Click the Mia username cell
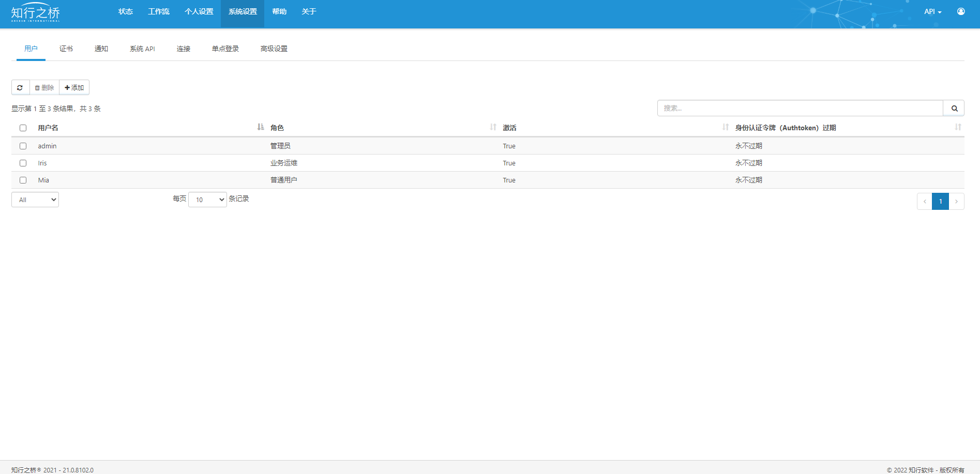 [x=43, y=180]
